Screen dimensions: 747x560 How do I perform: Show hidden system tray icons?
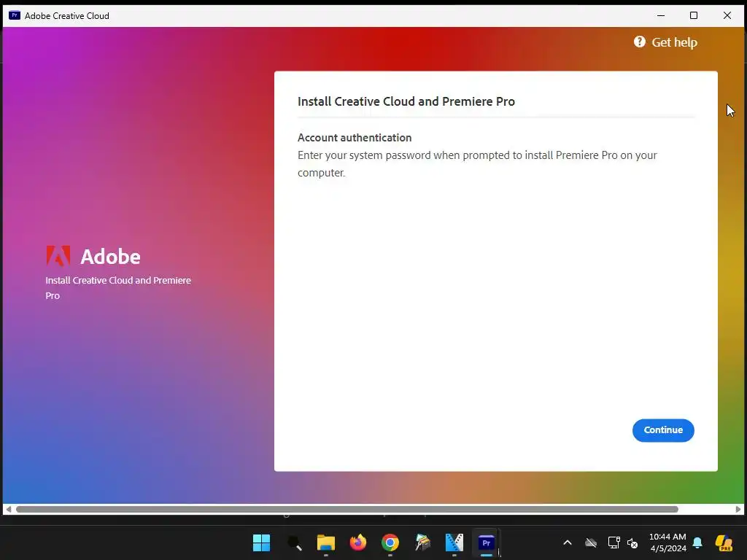coord(568,542)
